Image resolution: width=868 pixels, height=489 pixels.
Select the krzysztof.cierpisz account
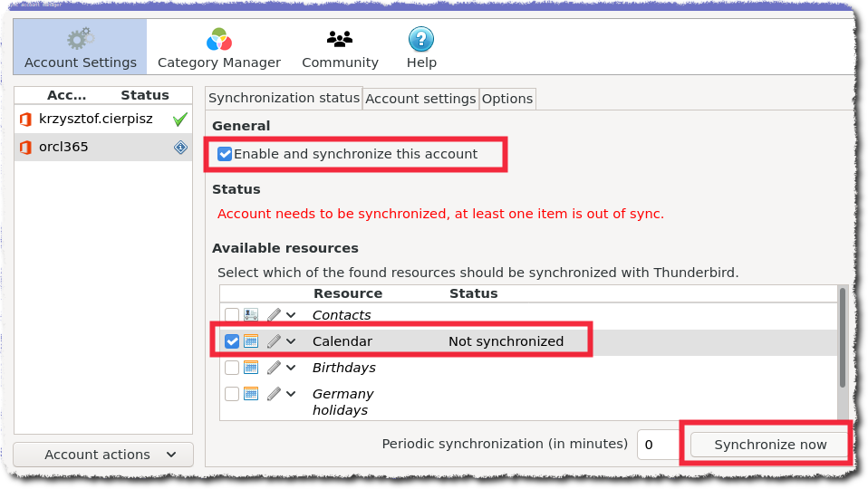96,119
